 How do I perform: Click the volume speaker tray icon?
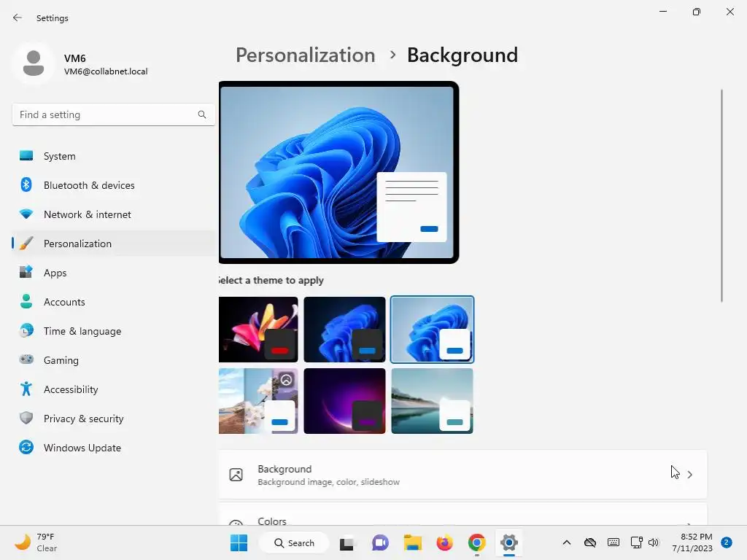click(653, 542)
